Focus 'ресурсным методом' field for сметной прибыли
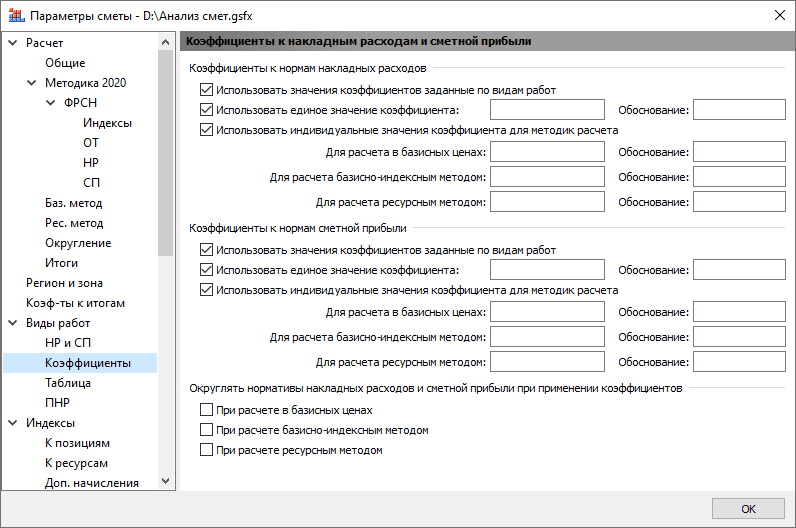The height and width of the screenshot is (528, 796). pos(547,361)
